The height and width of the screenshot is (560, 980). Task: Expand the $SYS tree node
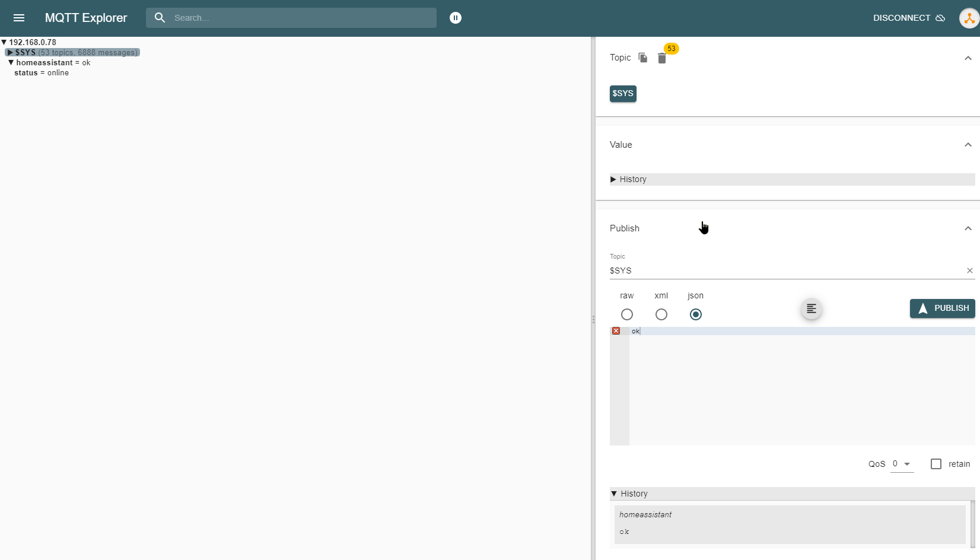pos(10,53)
